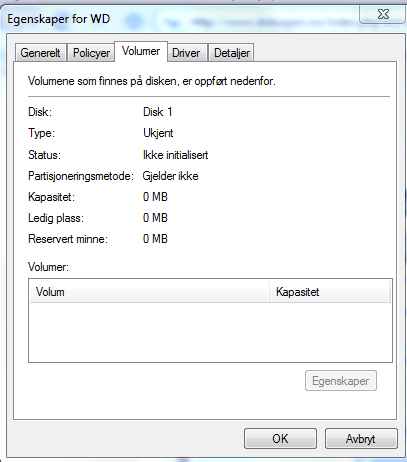Sort by the Kapasitet column header
407x462 pixels.
pyautogui.click(x=329, y=292)
